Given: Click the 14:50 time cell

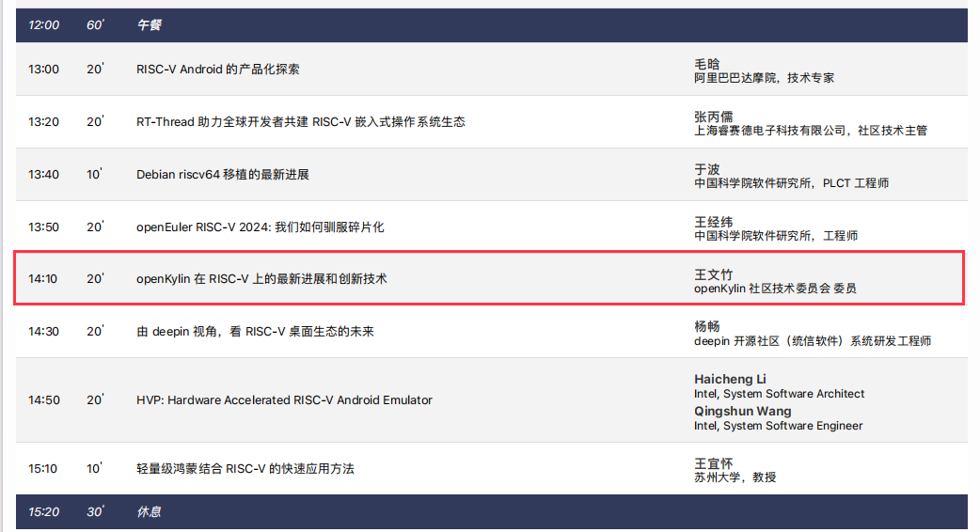Looking at the screenshot, I should pos(44,400).
